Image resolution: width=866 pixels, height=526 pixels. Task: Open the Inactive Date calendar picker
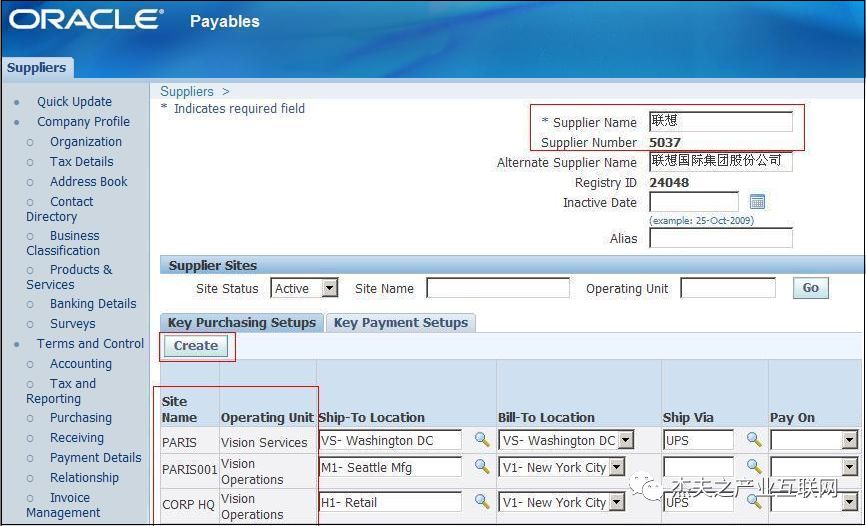click(x=757, y=202)
